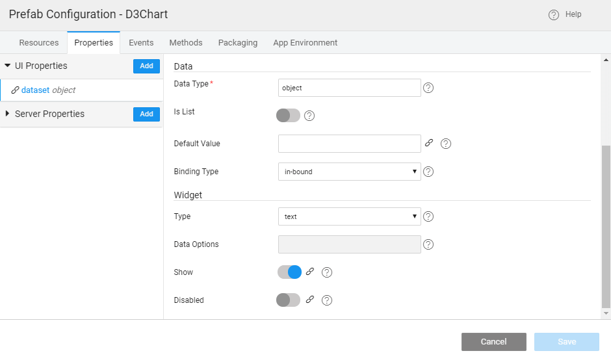Open the Binding Type dropdown

click(x=349, y=172)
